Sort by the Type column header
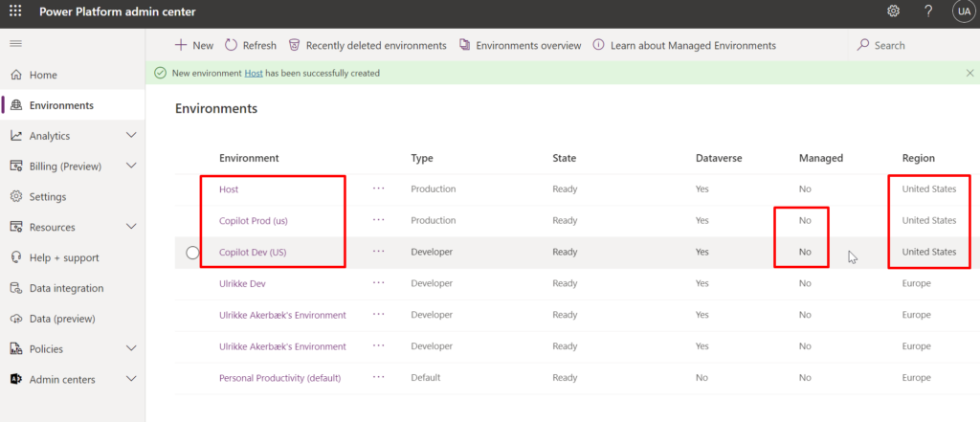980x422 pixels. (422, 158)
